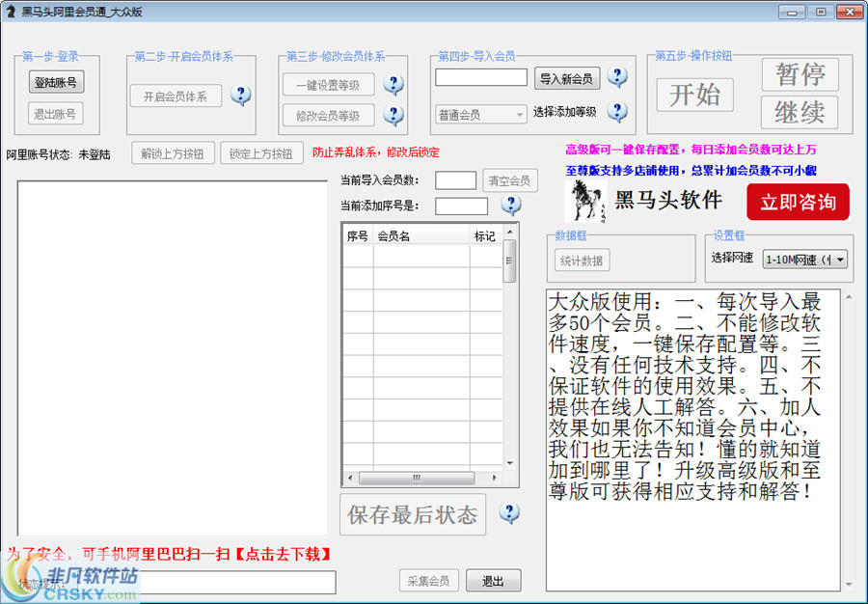
Task: Click the help icon beside 导入新会员
Action: [x=617, y=77]
